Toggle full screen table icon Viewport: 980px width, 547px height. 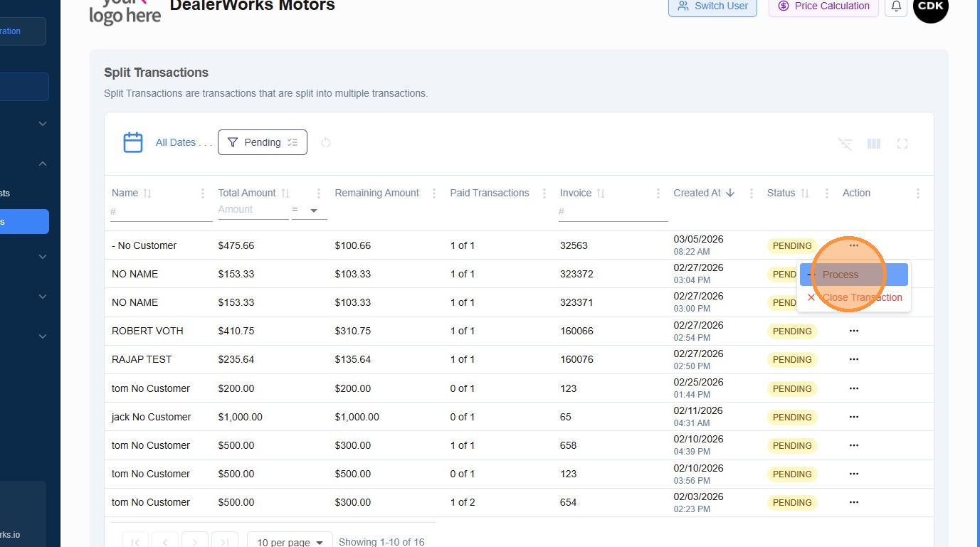902,144
